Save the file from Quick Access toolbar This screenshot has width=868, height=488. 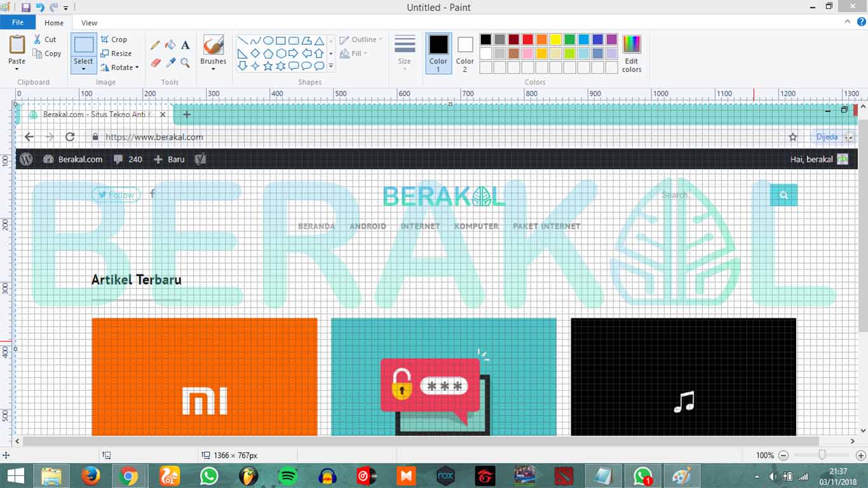pyautogui.click(x=26, y=8)
